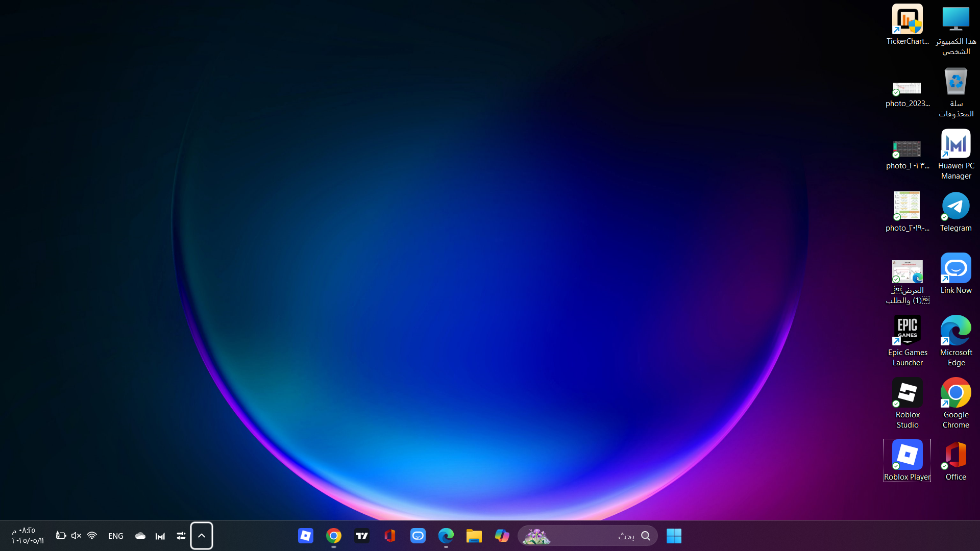
Task: Open the TickerChart desktop shortcut
Action: pos(907,20)
